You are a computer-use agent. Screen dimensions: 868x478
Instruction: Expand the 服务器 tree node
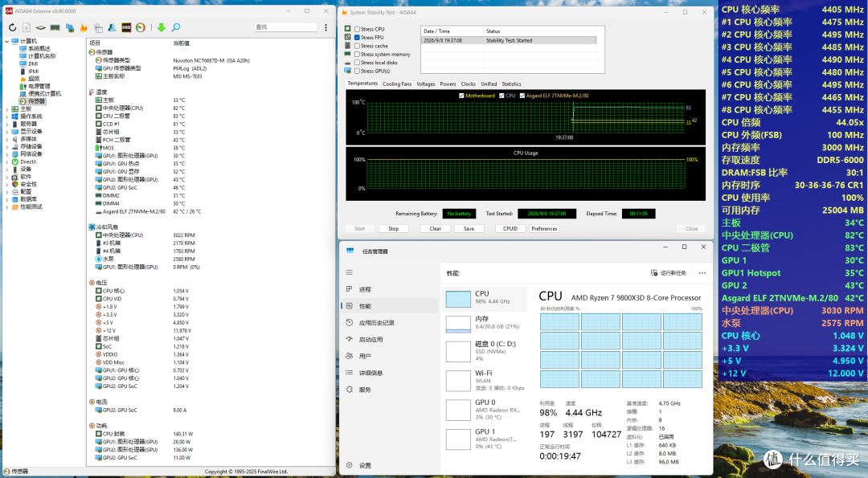pos(6,124)
